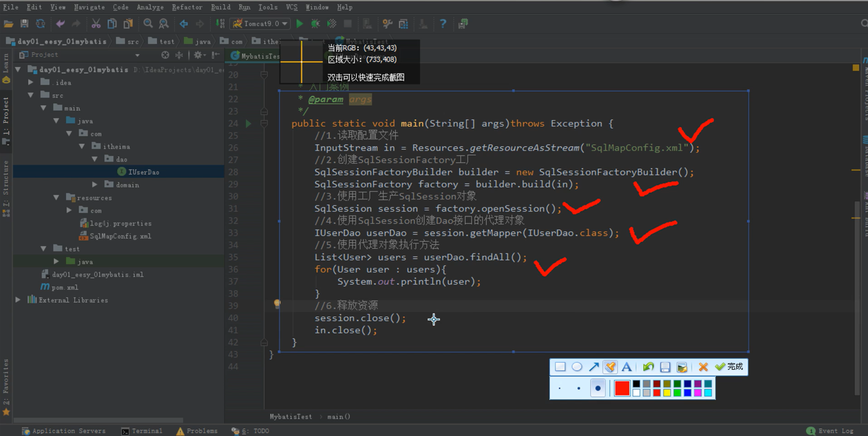The width and height of the screenshot is (868, 436).
Task: Click the green undo arrow in the screenshot toolbar
Action: pos(648,367)
